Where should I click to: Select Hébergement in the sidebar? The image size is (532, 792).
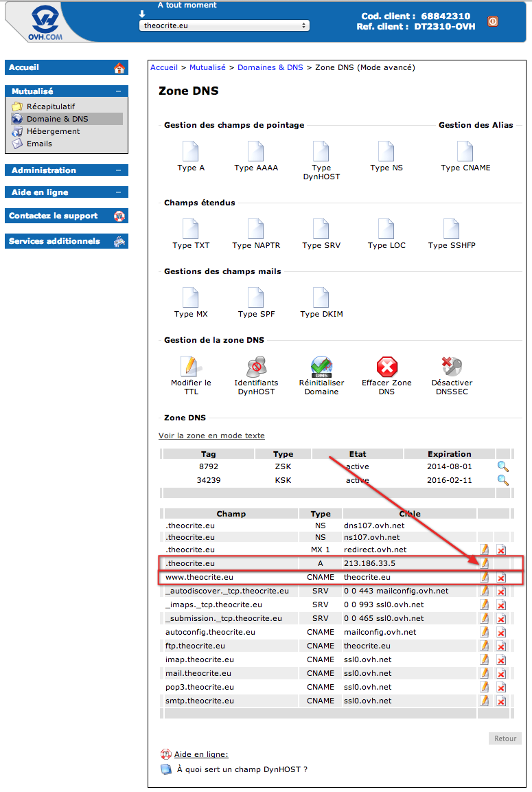(x=53, y=131)
